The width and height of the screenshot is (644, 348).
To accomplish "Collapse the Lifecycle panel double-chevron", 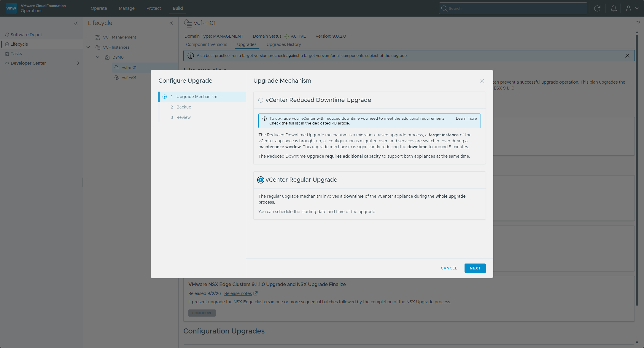I will coord(171,23).
